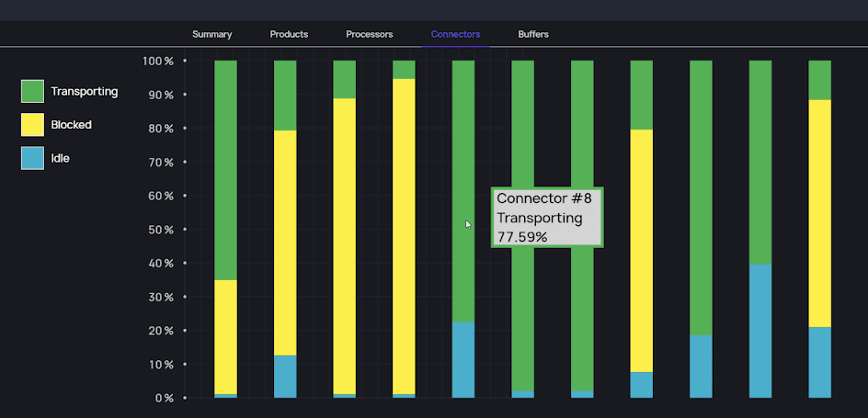Click the green Transporting legend swatch
Image resolution: width=868 pixels, height=418 pixels.
click(x=33, y=91)
